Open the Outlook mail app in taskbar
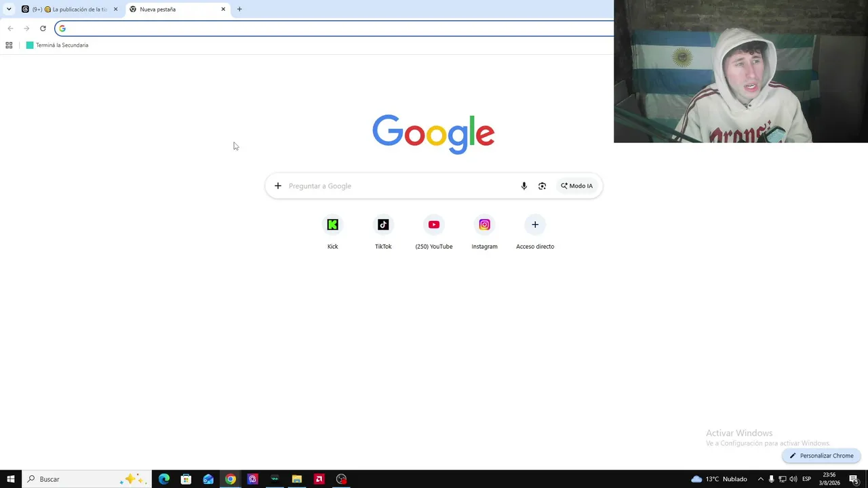868x488 pixels. 208,479
